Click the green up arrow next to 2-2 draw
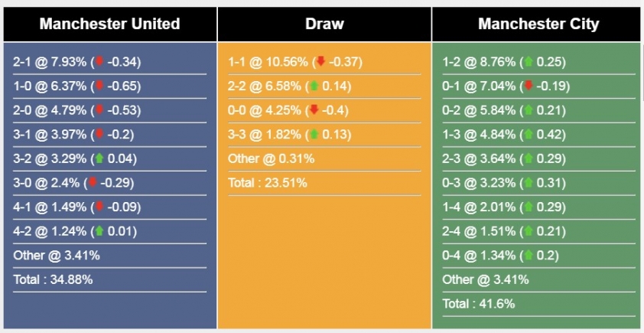 (x=315, y=87)
